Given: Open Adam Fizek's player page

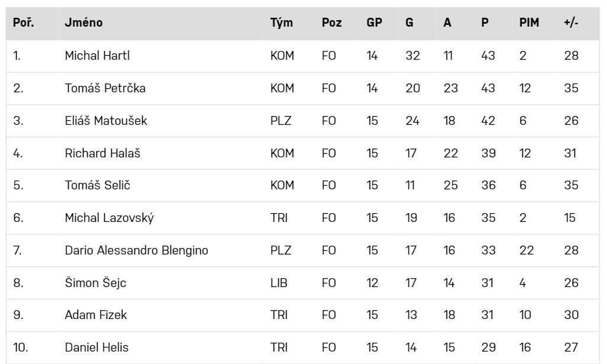Looking at the screenshot, I should click(x=95, y=315).
